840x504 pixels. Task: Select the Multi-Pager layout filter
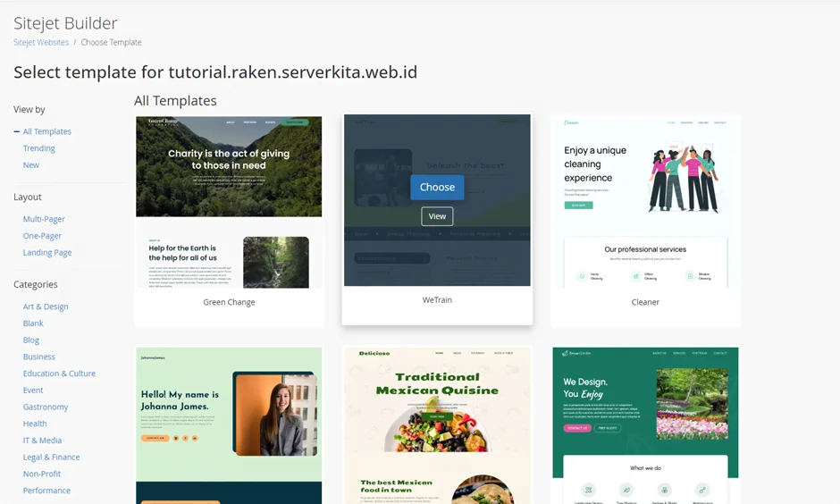(44, 219)
